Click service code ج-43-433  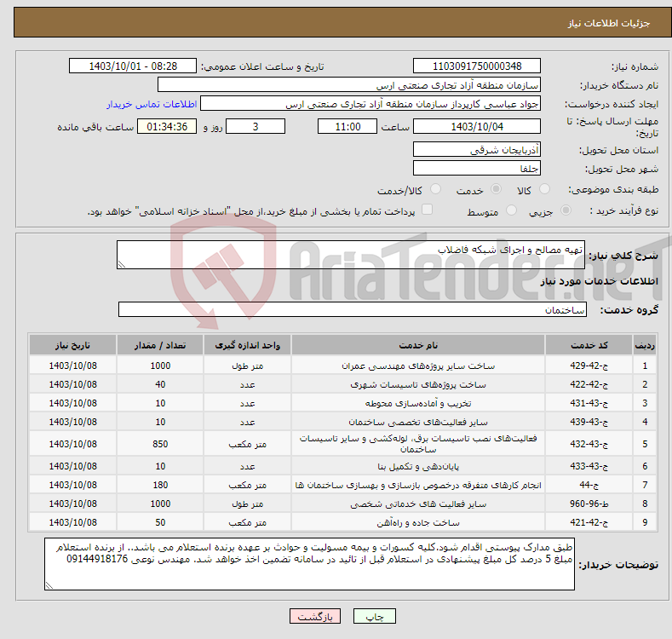589,466
